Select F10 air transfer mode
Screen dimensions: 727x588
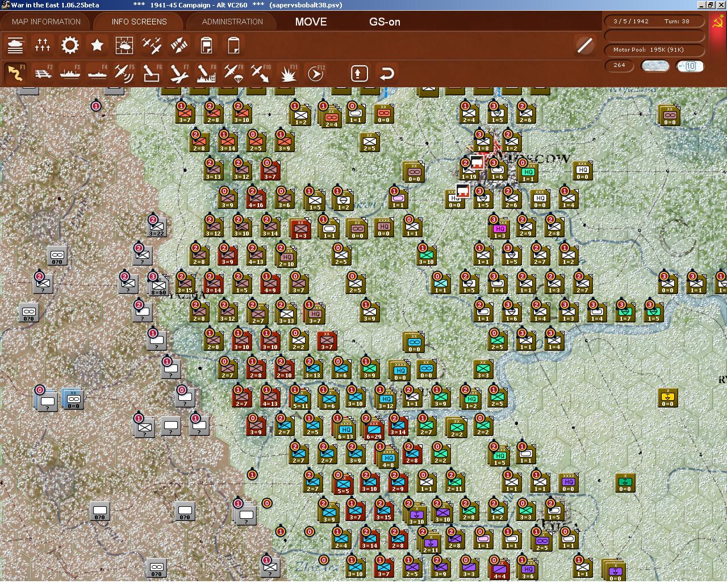point(261,73)
